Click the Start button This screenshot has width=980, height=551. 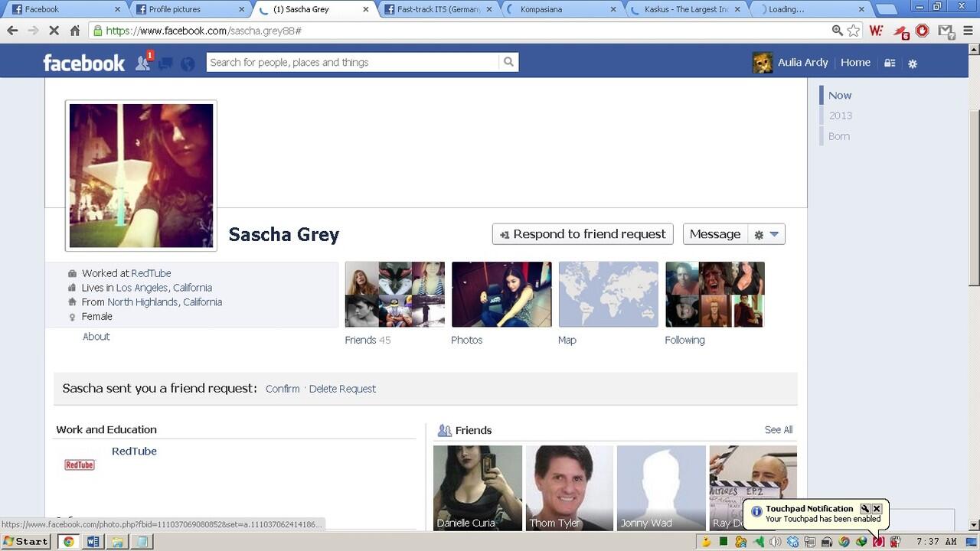26,542
